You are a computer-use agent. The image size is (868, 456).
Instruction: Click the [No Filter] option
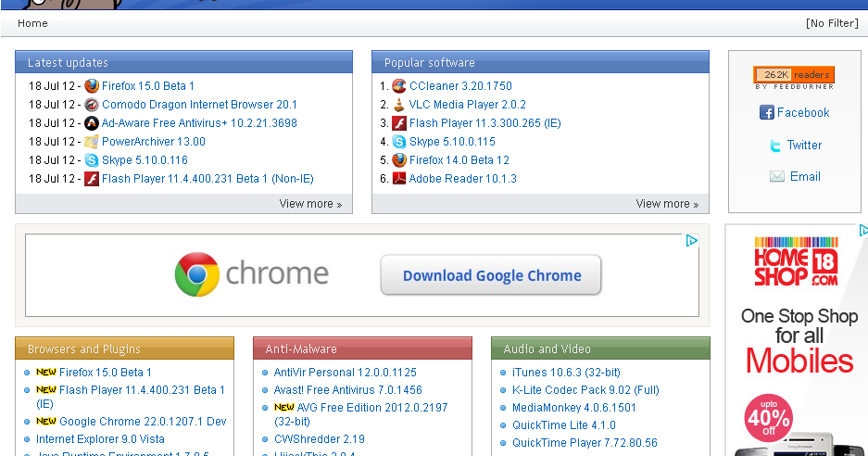point(832,23)
